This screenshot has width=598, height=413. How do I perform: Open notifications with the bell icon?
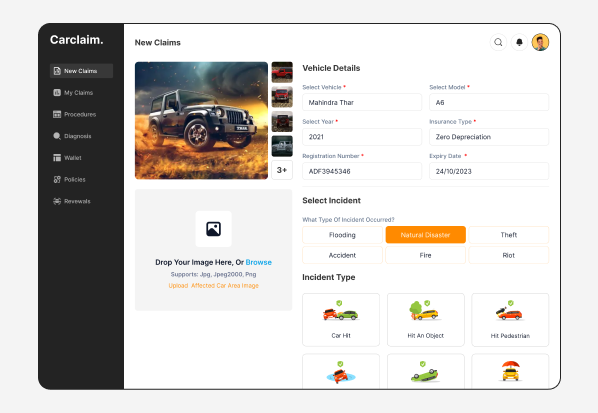tap(519, 42)
